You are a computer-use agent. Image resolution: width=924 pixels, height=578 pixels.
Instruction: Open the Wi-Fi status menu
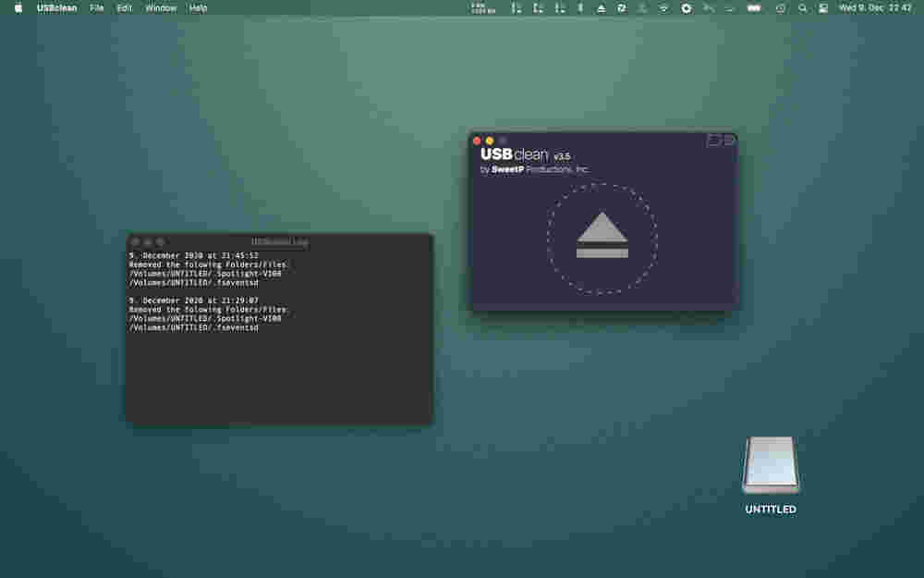663,7
